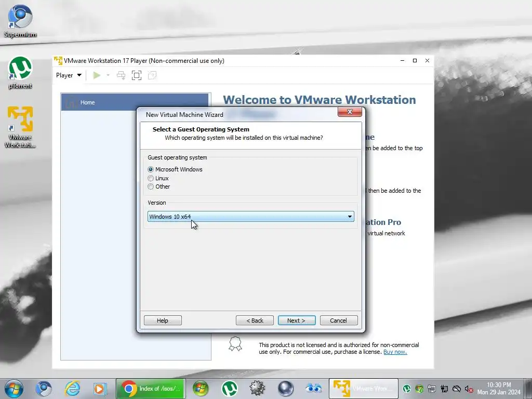Open the Supermium desktop shortcut
Screen dimensions: 532x399
point(20,21)
